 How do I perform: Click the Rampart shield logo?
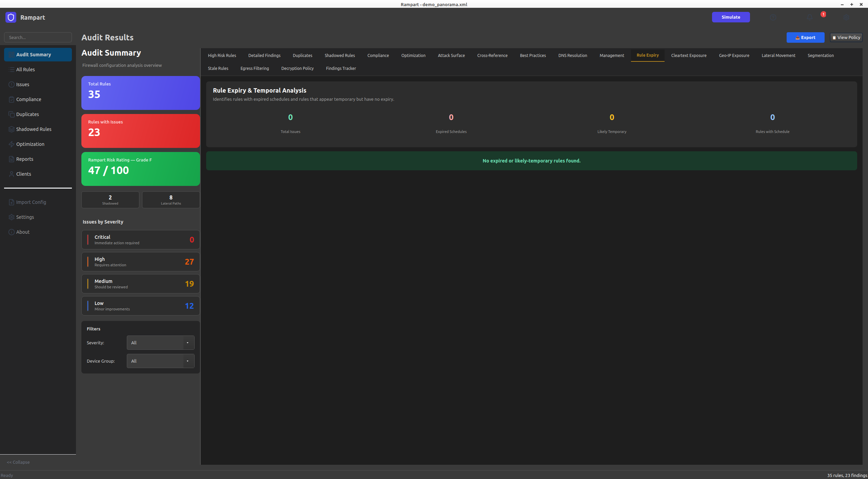(x=11, y=17)
